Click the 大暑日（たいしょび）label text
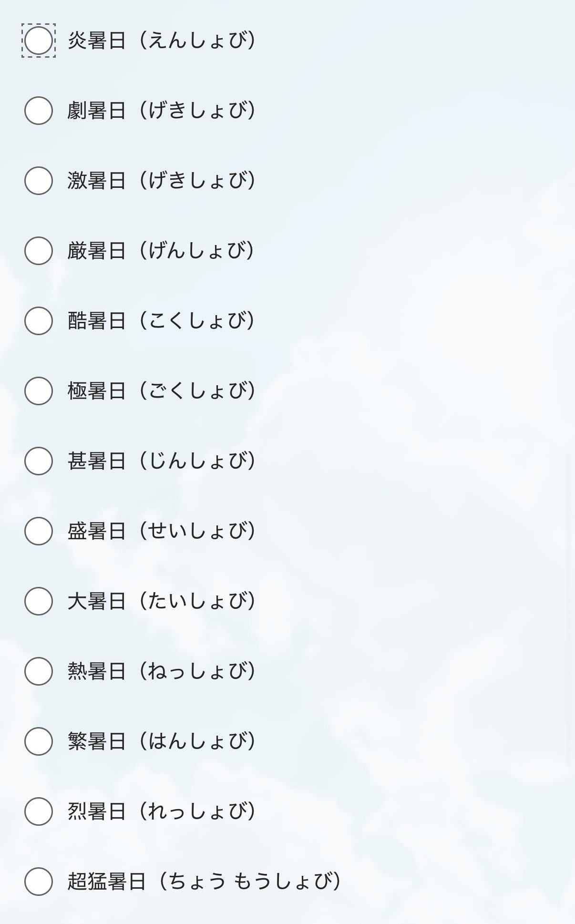Viewport: 575px width, 924px height. pos(162,601)
